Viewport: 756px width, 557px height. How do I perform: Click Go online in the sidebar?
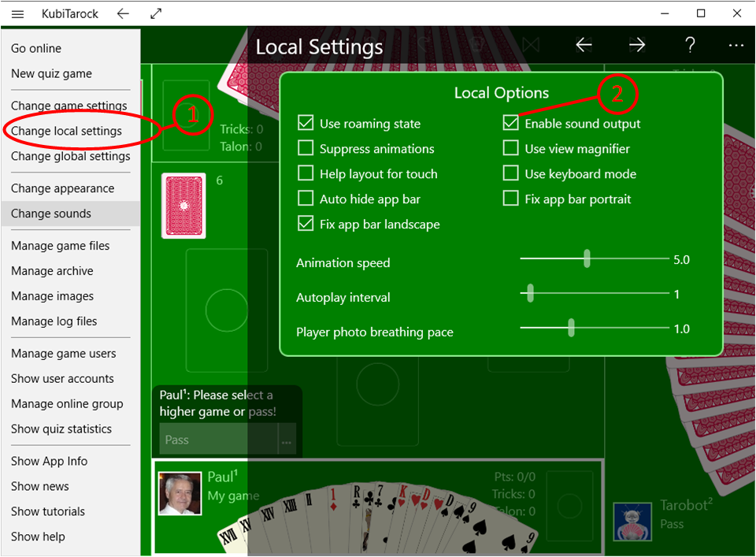click(36, 48)
